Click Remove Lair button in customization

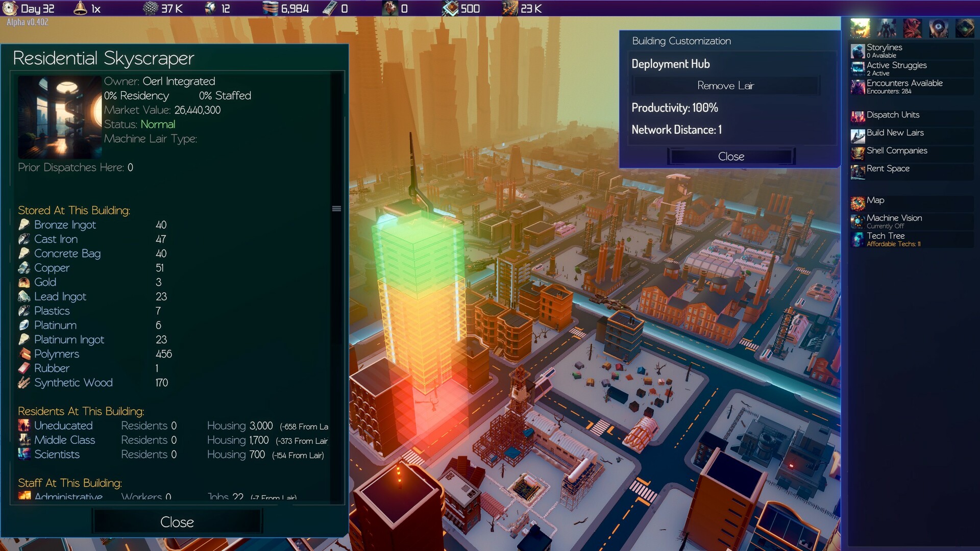726,85
